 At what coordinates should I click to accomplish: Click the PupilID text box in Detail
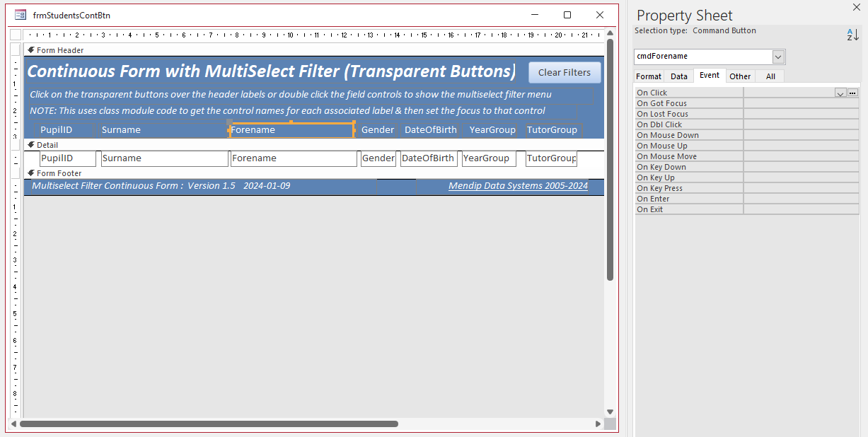pyautogui.click(x=67, y=158)
